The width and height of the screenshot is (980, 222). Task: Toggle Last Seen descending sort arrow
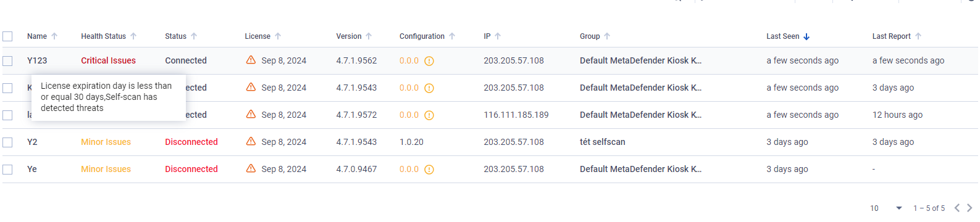point(806,36)
